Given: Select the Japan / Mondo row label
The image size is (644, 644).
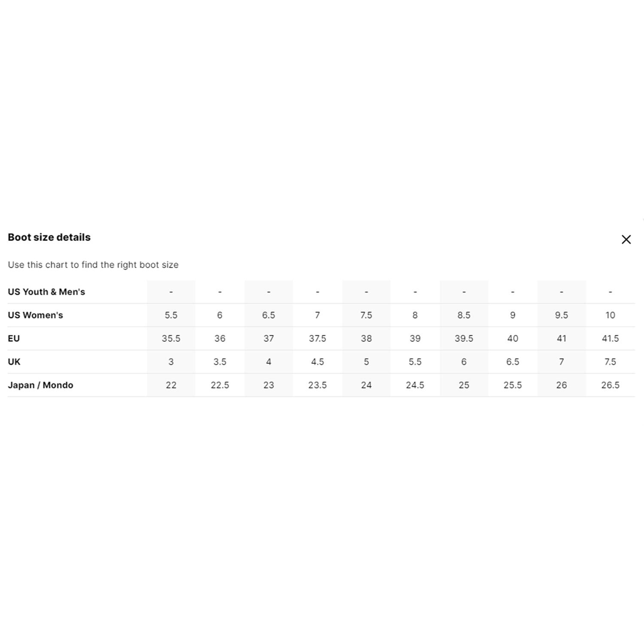Looking at the screenshot, I should 40,385.
